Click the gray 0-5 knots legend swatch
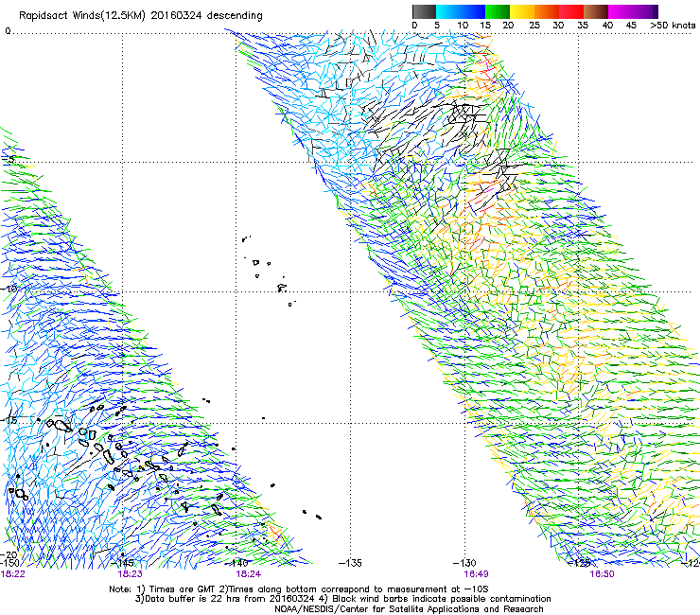Image resolution: width=700 pixels, height=615 pixels. coord(424,11)
